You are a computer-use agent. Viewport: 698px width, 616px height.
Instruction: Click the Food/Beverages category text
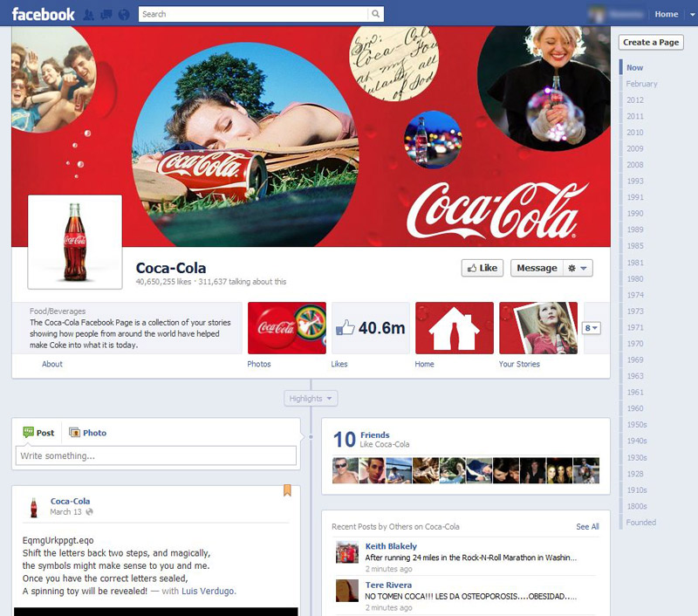click(58, 311)
